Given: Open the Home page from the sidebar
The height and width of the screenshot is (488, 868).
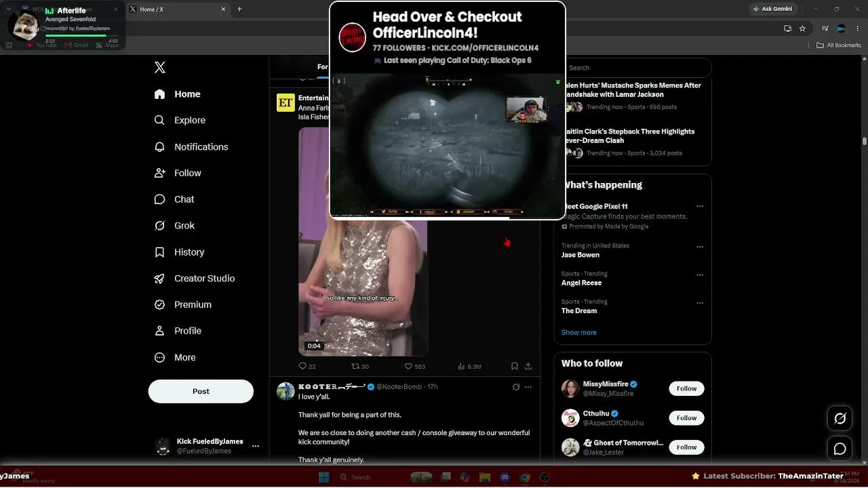Looking at the screenshot, I should click(178, 94).
